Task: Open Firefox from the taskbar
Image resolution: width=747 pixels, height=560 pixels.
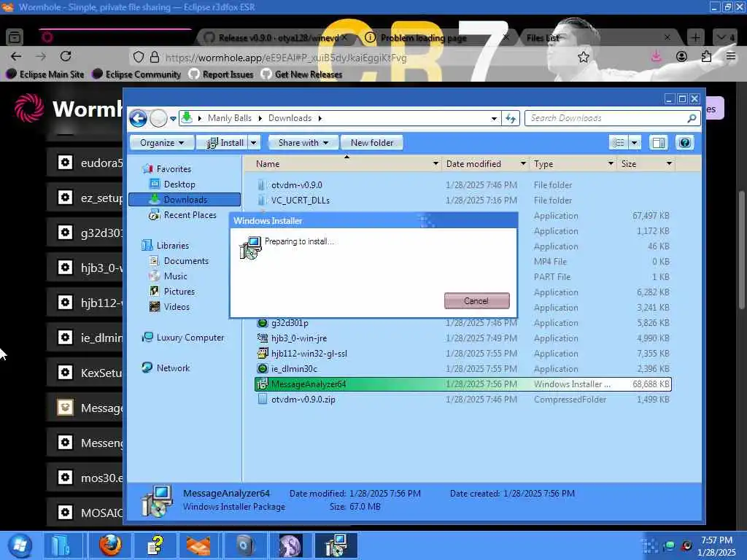Action: click(x=110, y=545)
